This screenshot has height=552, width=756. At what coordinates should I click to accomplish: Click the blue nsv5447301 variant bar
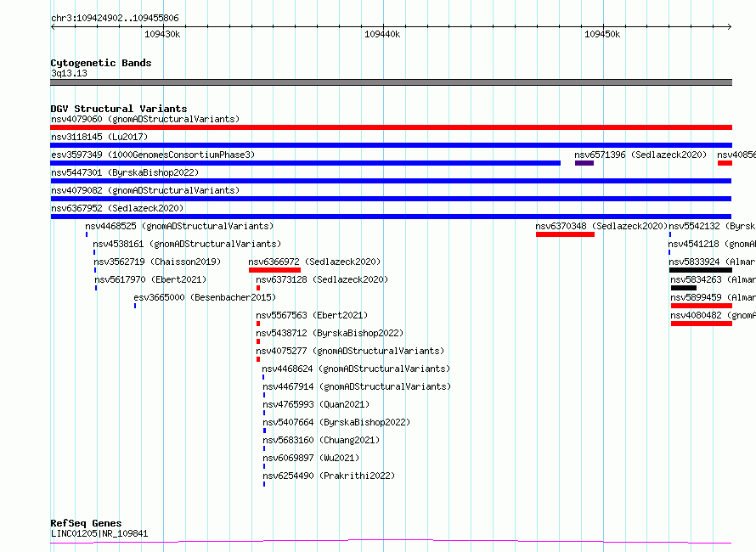(391, 181)
